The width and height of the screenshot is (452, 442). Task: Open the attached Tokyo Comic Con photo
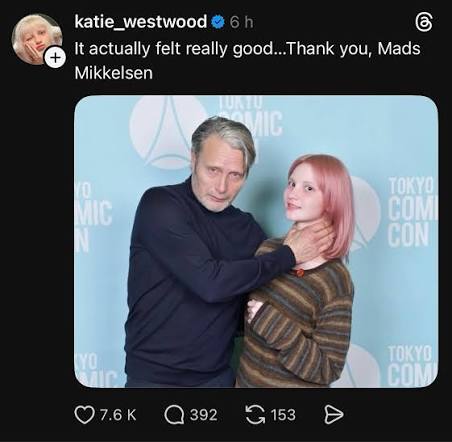tap(256, 241)
